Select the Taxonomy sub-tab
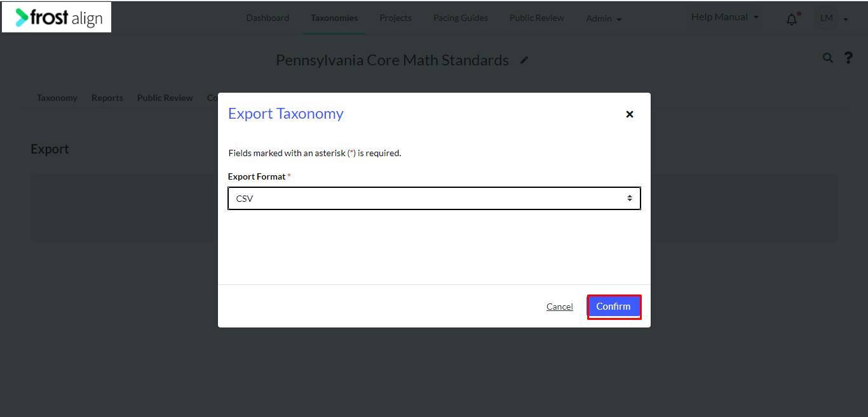The width and height of the screenshot is (868, 417). 57,98
